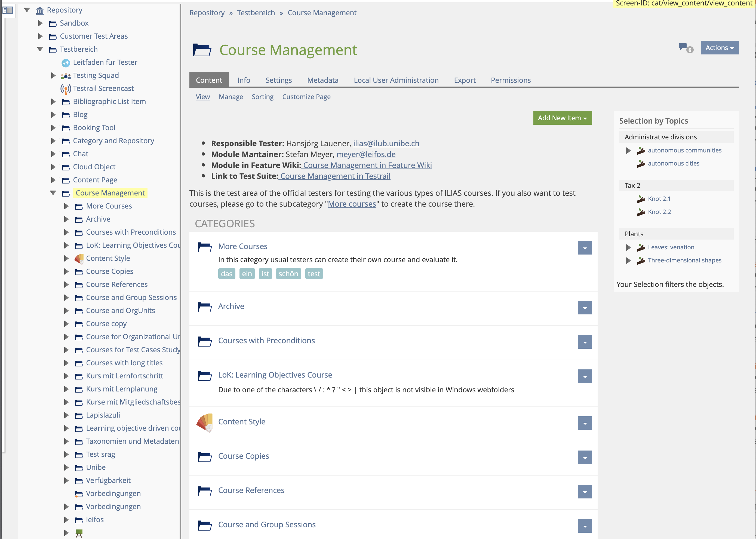Click the Testrail Screencast broadcast icon
Viewport: 756px width, 539px height.
[x=66, y=89]
